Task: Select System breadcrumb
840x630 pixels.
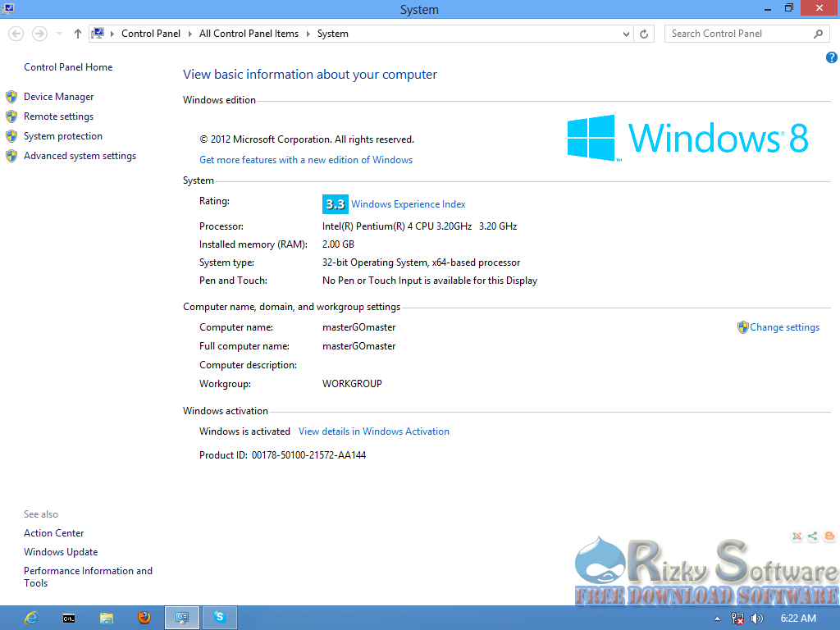Action: [x=333, y=34]
